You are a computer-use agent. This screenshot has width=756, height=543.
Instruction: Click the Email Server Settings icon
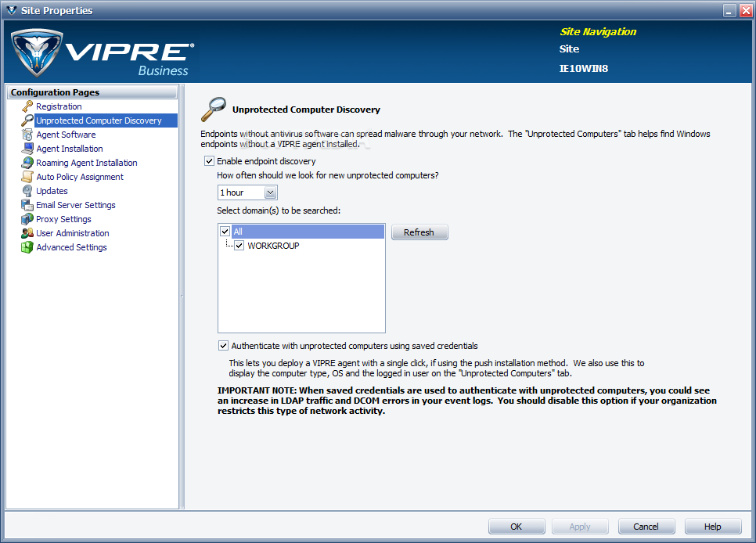pyautogui.click(x=27, y=205)
